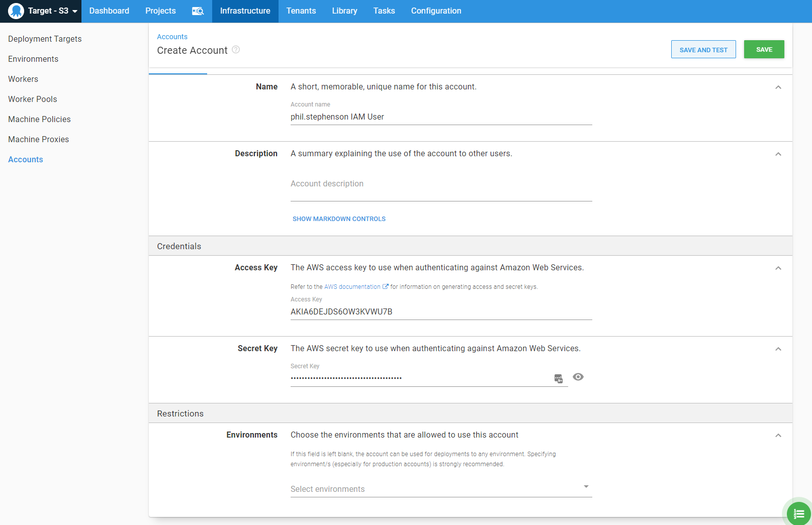Viewport: 812px width, 525px height.
Task: Click the generate password icon in Secret Key field
Action: click(558, 378)
